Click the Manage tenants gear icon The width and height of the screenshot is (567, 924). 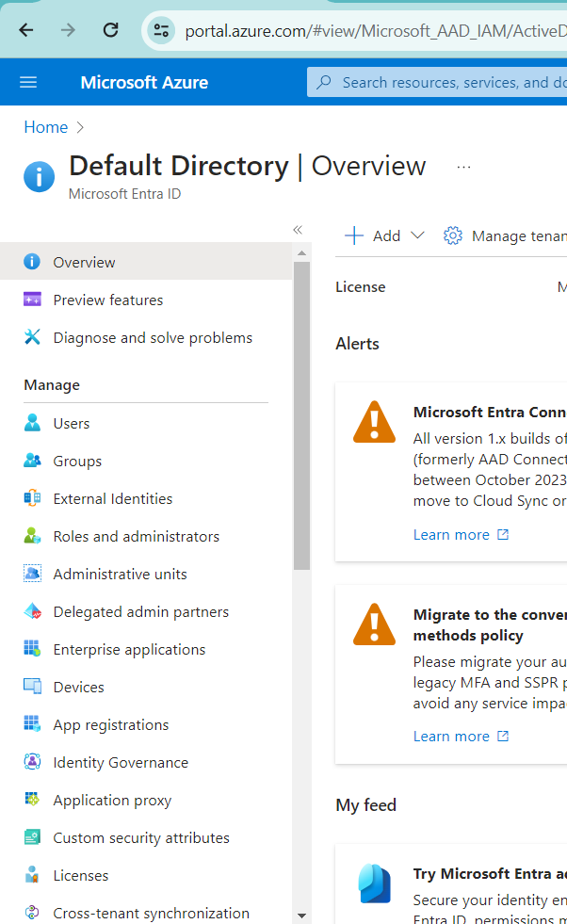453,235
